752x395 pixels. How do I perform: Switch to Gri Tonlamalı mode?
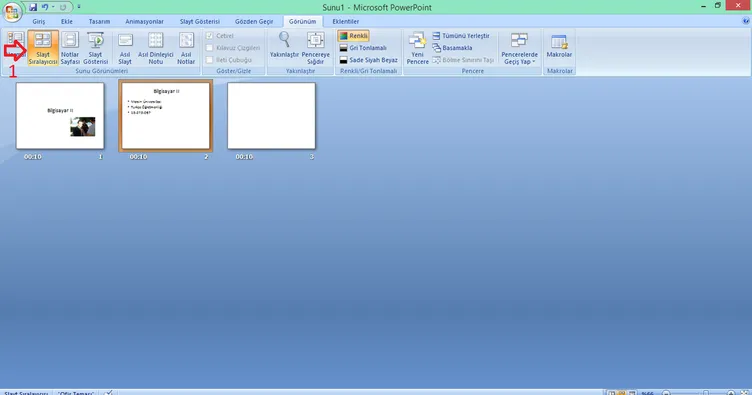(363, 48)
